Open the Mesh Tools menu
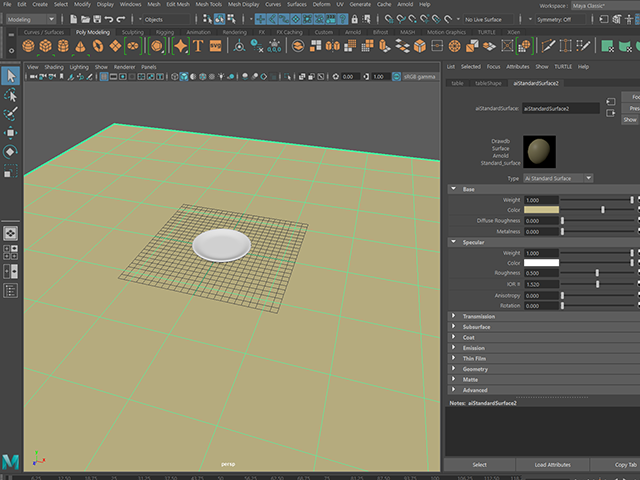The height and width of the screenshot is (480, 640). pyautogui.click(x=208, y=4)
